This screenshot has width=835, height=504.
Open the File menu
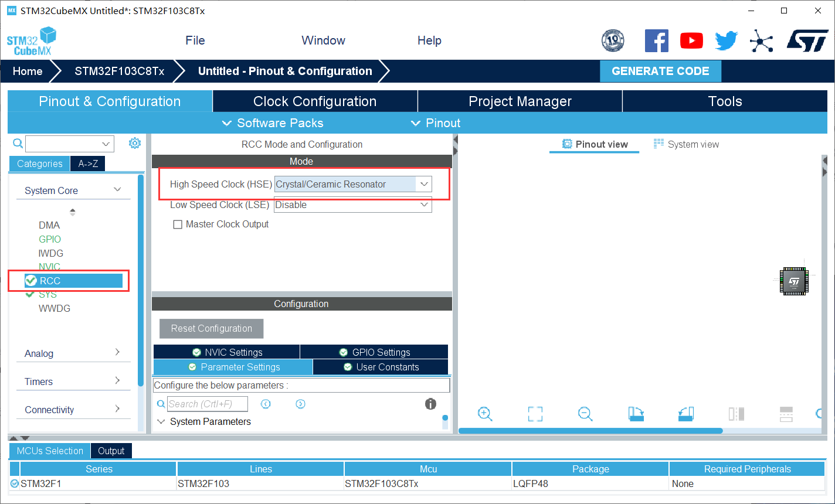point(195,40)
